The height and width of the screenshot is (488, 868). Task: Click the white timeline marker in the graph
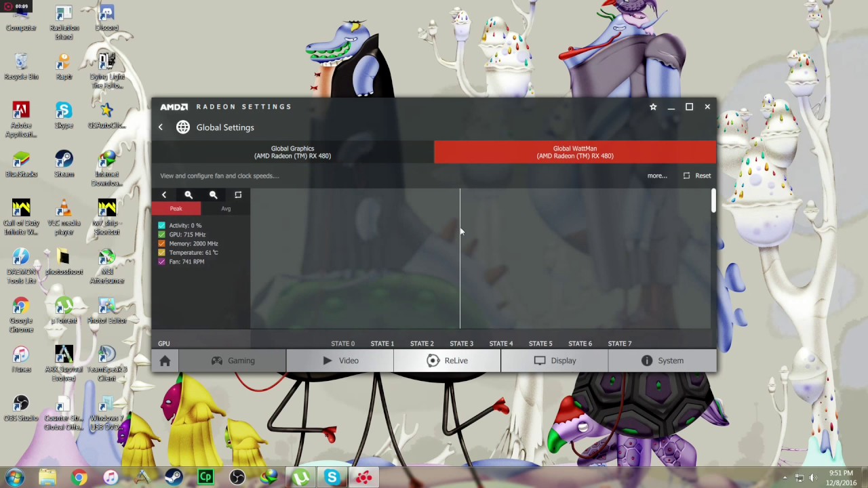pos(460,260)
